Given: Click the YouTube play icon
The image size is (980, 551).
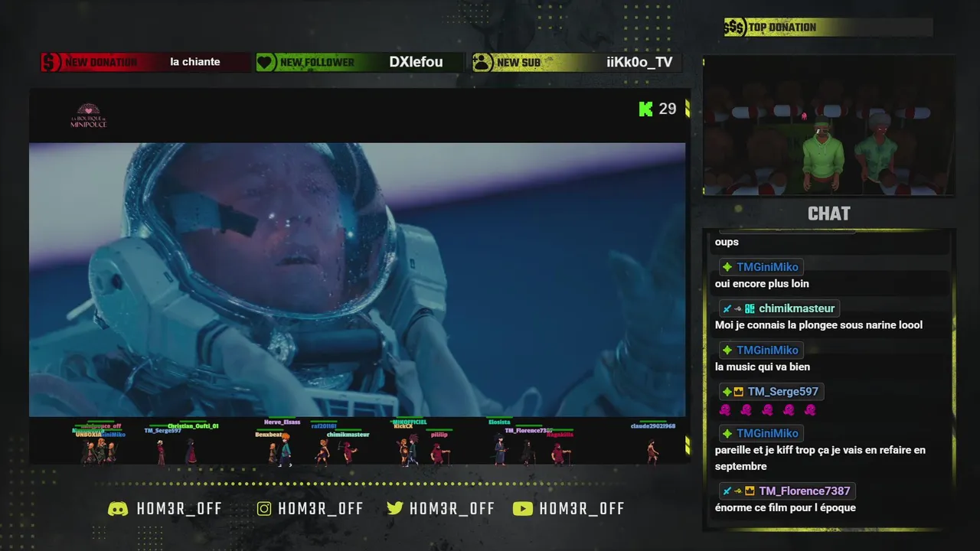Looking at the screenshot, I should pos(523,509).
